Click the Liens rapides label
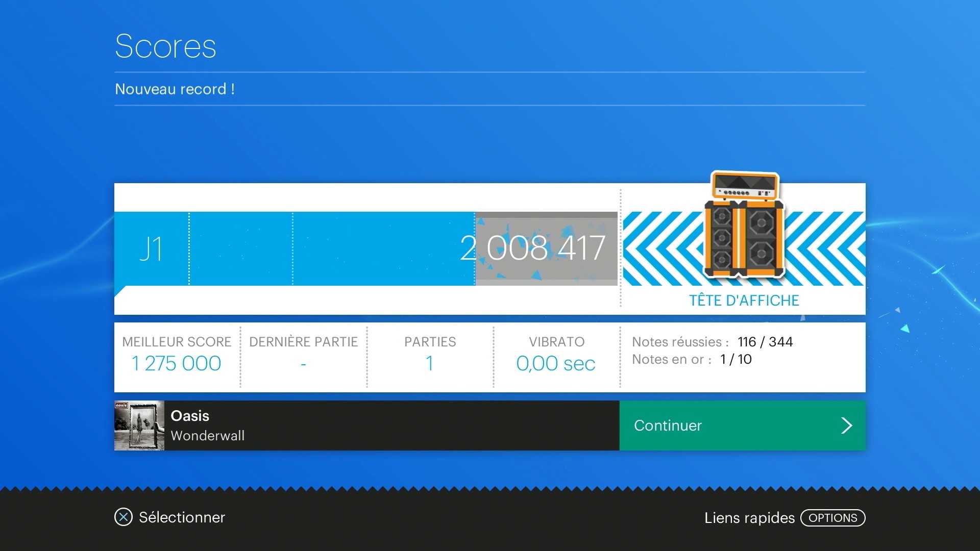Image resolution: width=980 pixels, height=551 pixels. [749, 518]
